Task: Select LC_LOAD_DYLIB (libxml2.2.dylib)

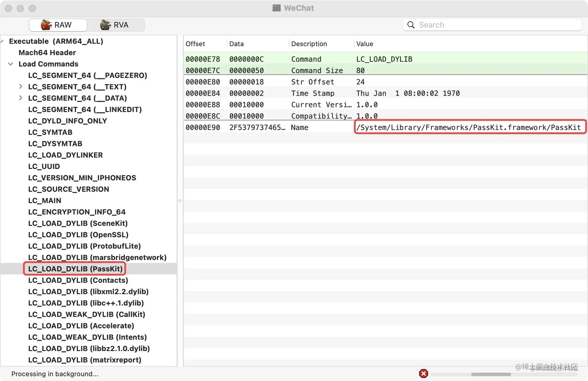Action: coord(88,291)
